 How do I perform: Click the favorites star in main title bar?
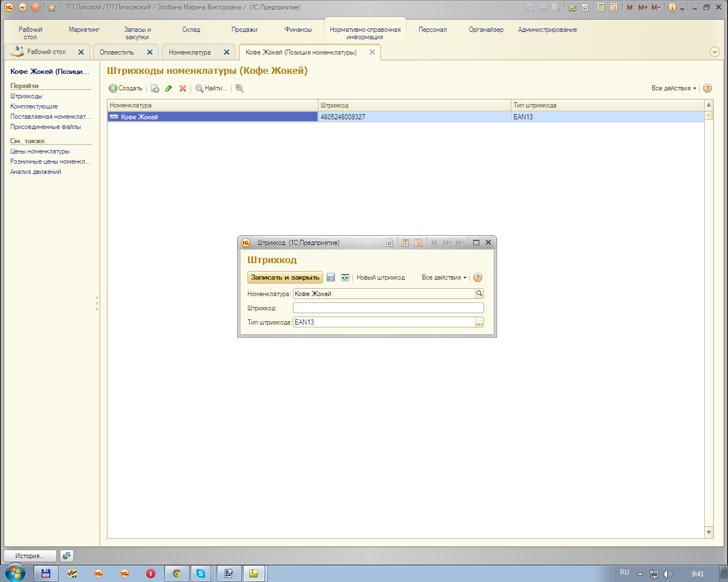(x=52, y=7)
